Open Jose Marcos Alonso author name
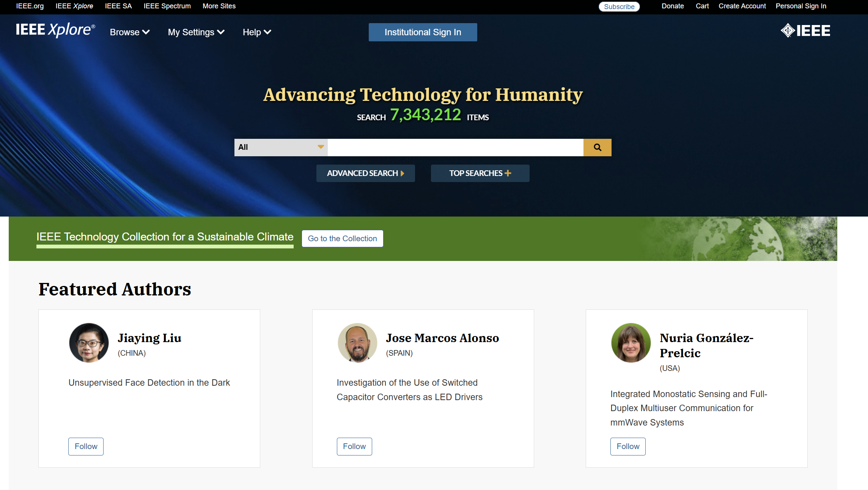This screenshot has height=490, width=868. pos(442,338)
